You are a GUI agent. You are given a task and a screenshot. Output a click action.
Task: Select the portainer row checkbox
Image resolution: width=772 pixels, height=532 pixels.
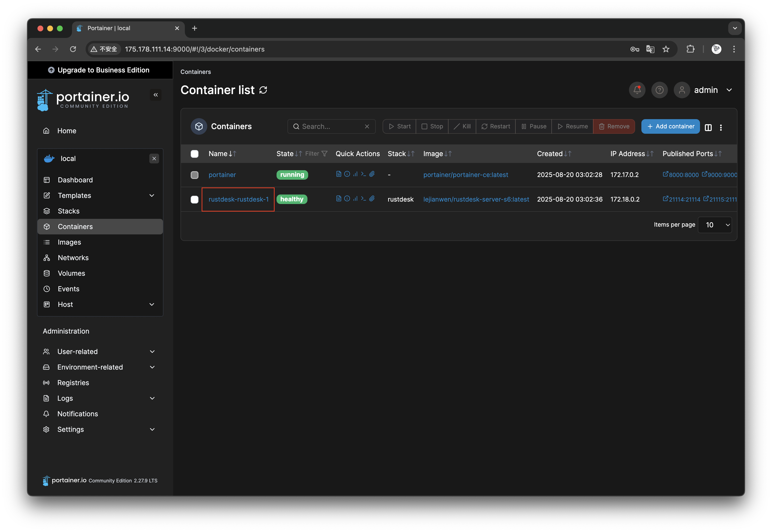194,175
